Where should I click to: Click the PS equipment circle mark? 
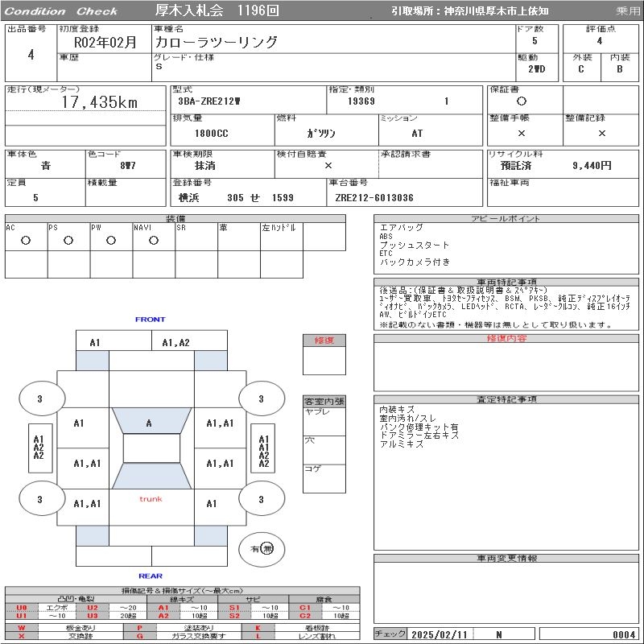tap(68, 240)
